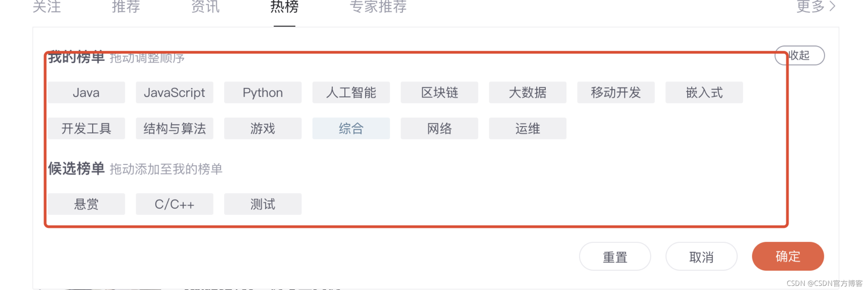Go to 专家推荐 tab
868x290 pixels.
tap(378, 7)
